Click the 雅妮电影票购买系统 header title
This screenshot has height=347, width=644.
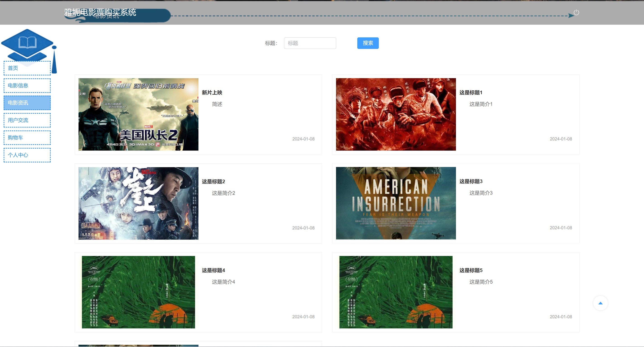tap(100, 12)
